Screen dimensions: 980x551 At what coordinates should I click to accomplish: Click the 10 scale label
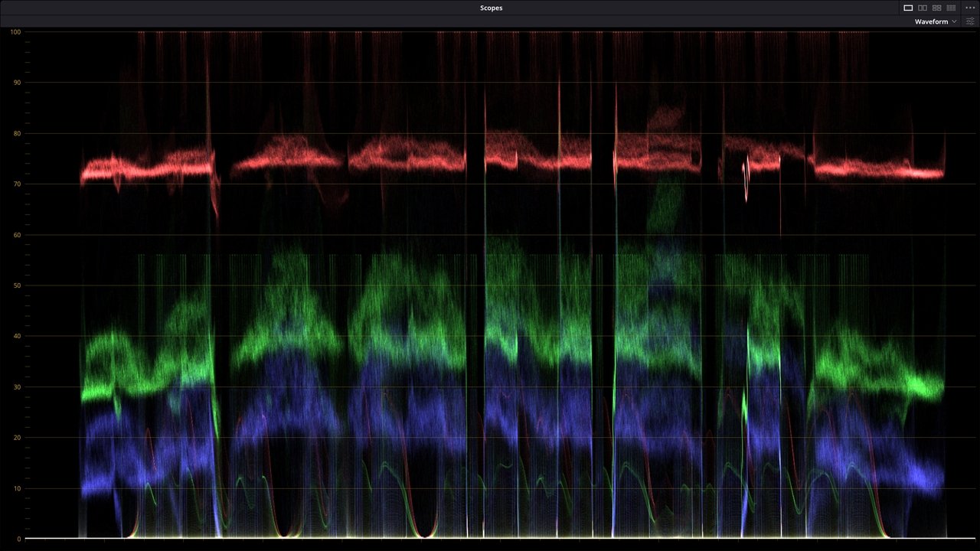pos(16,488)
